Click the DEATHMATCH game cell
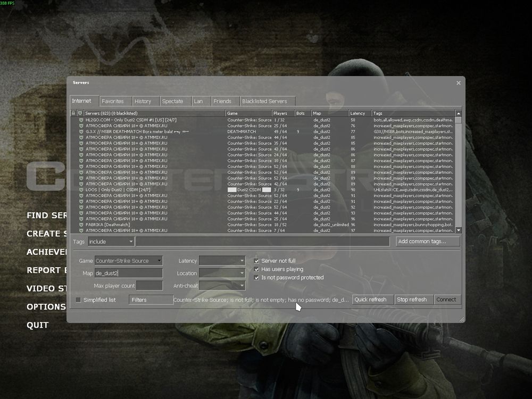 [x=242, y=131]
